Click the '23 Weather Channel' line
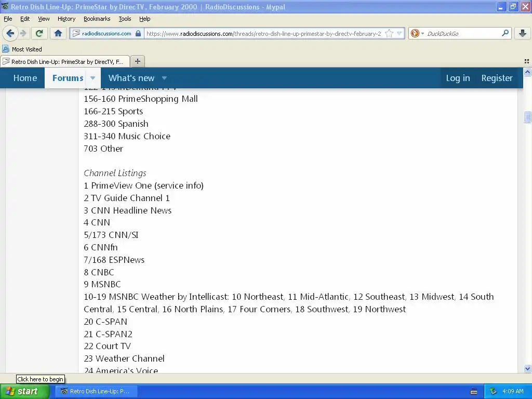This screenshot has height=399, width=532. click(x=124, y=358)
